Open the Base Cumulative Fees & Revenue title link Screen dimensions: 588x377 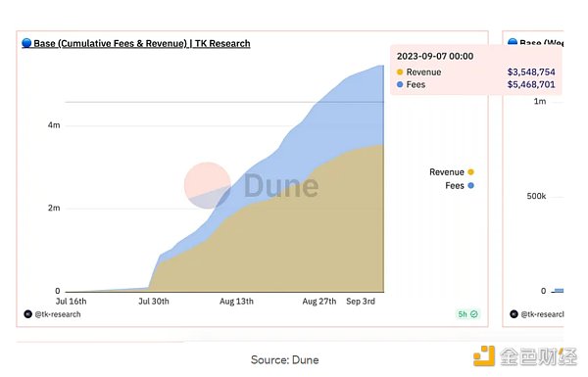(x=142, y=43)
